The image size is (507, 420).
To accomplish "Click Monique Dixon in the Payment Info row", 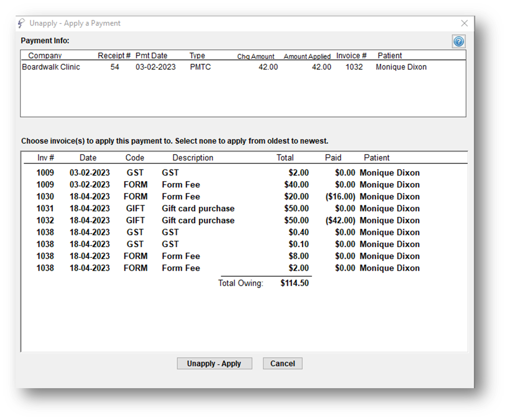I will point(401,67).
